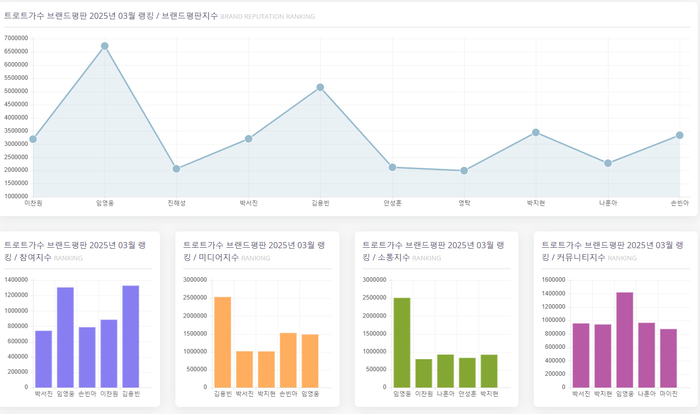The width and height of the screenshot is (700, 414).
Task: Click the 박서진 bar in the 참여지수 chart
Action: point(44,359)
